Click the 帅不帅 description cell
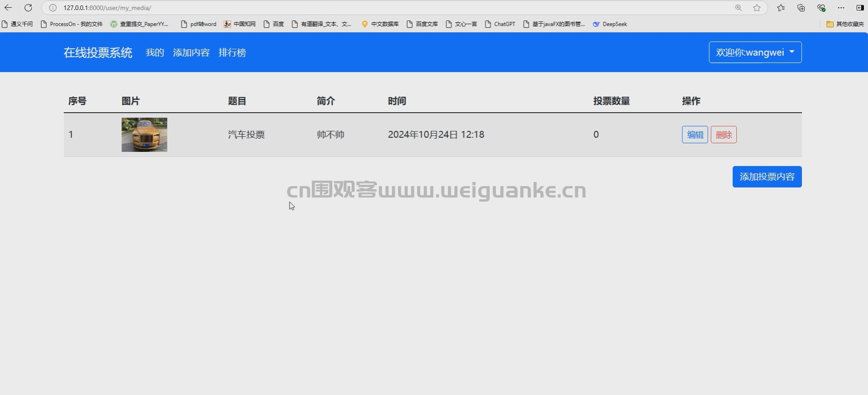 [331, 135]
